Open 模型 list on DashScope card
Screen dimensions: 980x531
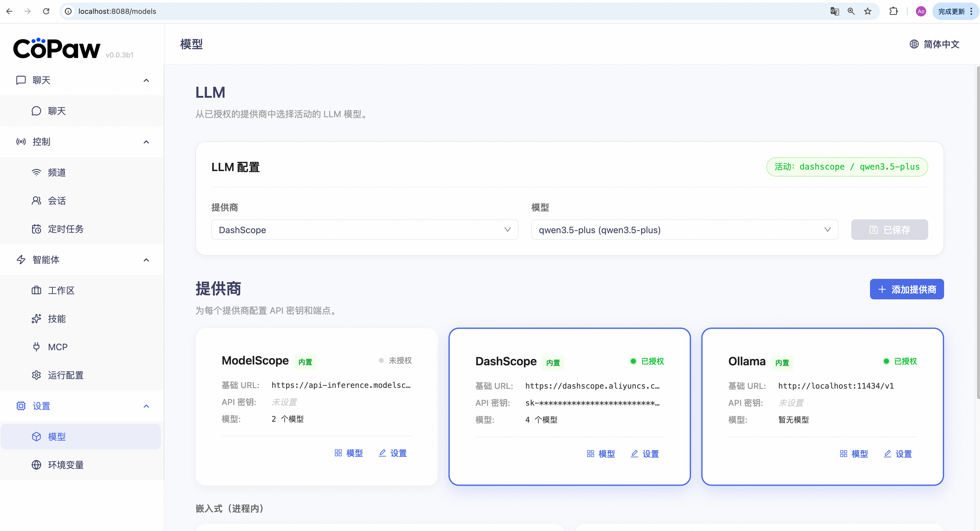point(601,454)
